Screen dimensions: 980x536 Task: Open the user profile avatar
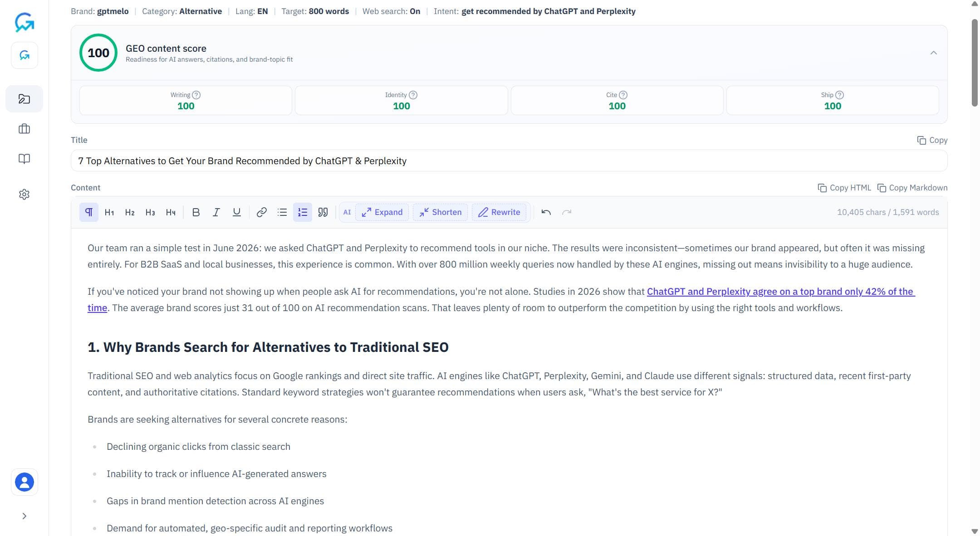pyautogui.click(x=24, y=482)
